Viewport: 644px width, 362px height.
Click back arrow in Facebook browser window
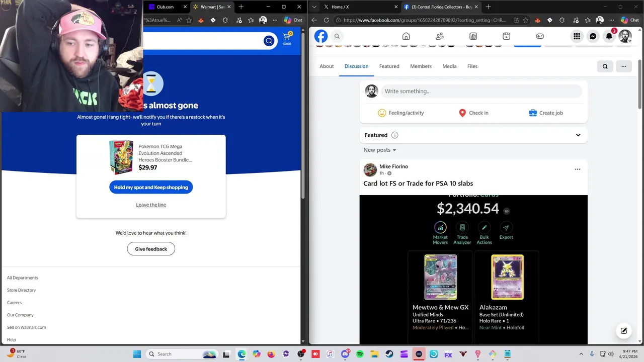314,20
